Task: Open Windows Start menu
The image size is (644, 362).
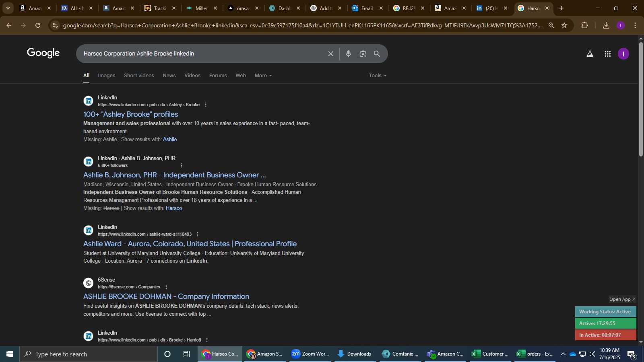Action: 10,354
